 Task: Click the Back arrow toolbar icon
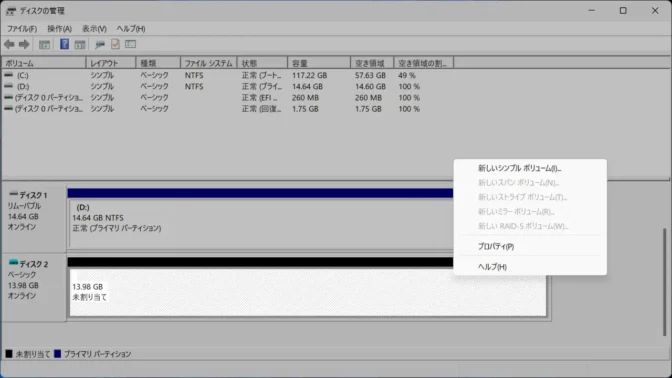9,44
